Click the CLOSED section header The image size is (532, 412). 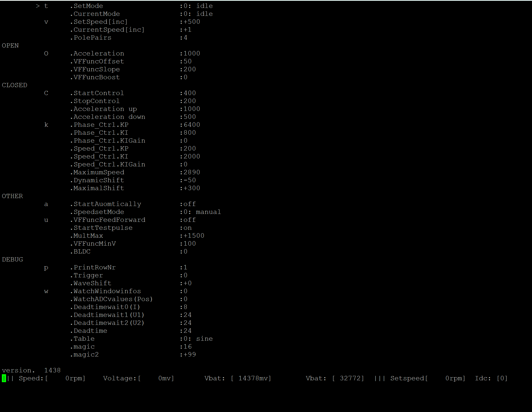15,85
